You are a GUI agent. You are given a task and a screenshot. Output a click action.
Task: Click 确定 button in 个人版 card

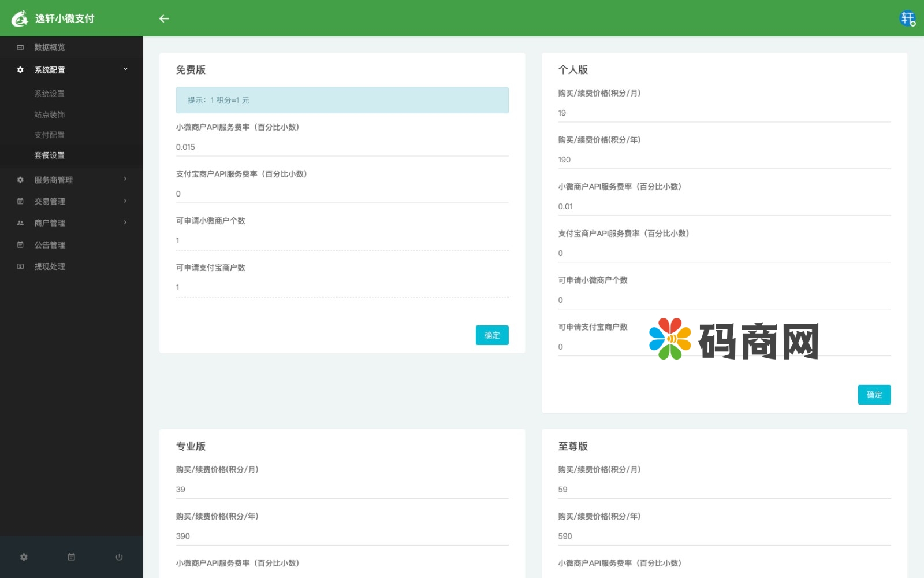874,395
